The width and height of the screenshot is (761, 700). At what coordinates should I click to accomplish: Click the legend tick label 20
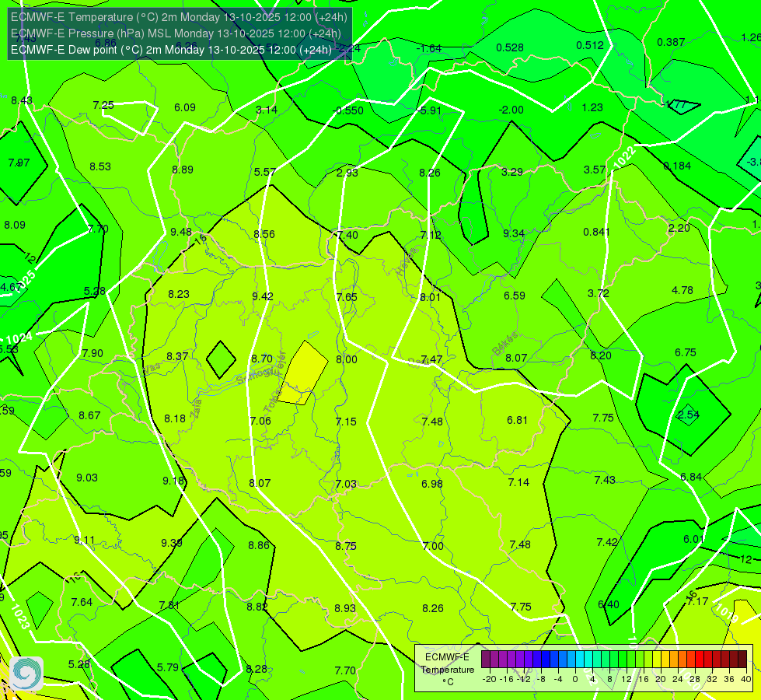point(661,679)
